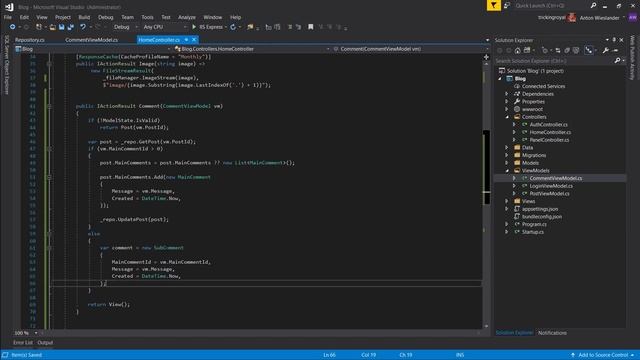This screenshot has height=360, width=640.
Task: Switch to the Notifications panel tab
Action: [x=552, y=333]
